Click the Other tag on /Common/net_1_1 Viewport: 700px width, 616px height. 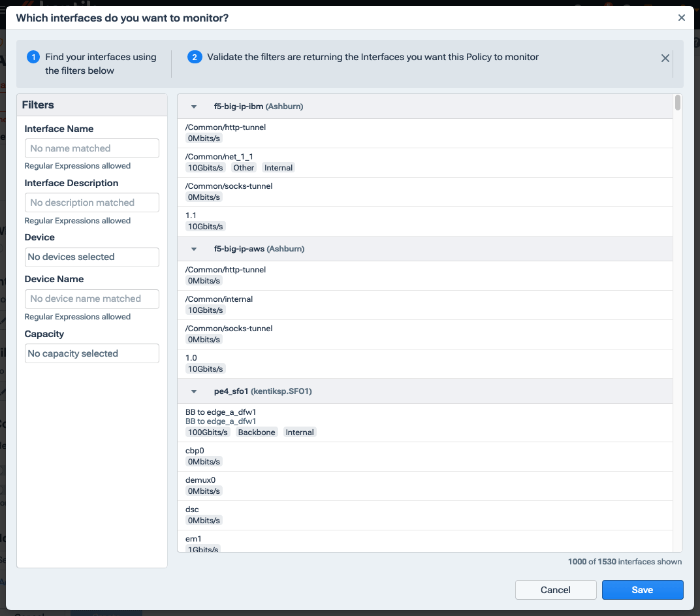(x=243, y=167)
